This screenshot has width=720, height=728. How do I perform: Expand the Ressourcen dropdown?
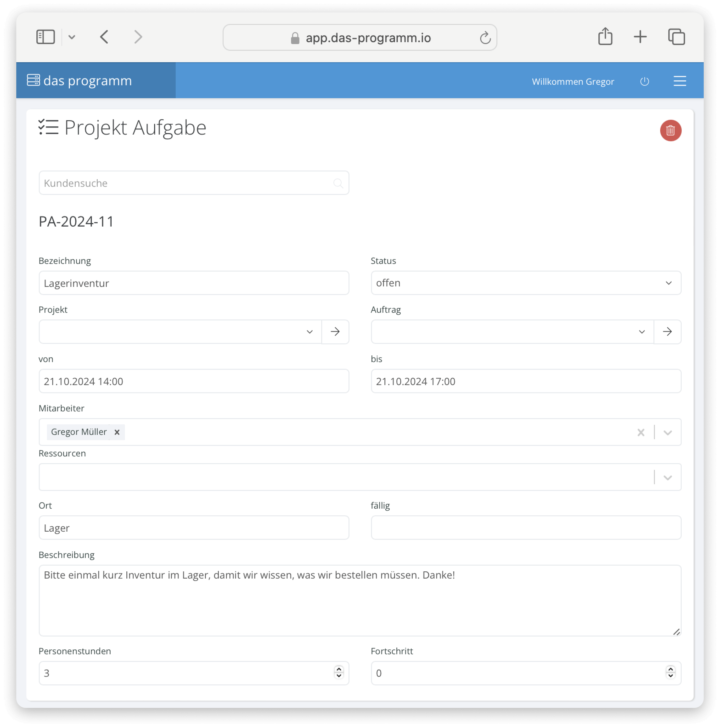click(667, 478)
